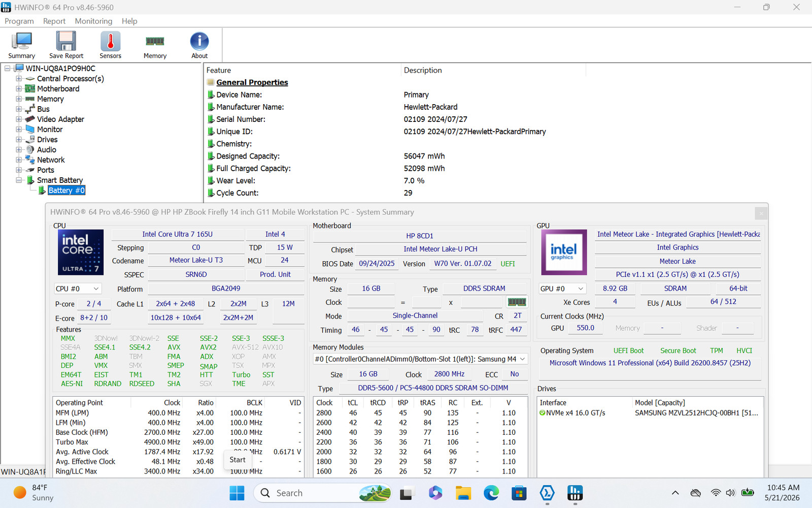Select the Bus tree item
Screen dimensions: 812x508
click(43, 109)
